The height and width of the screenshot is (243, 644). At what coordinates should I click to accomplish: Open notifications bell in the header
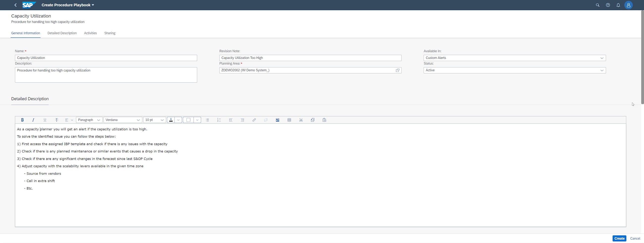point(618,5)
